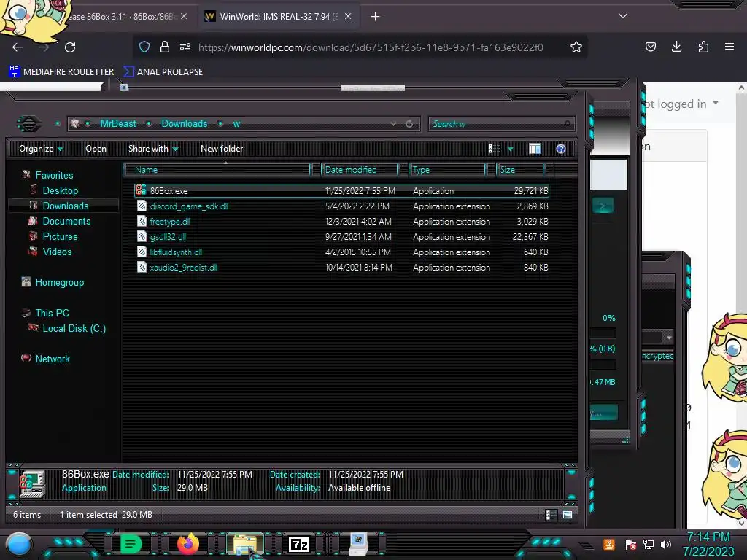Open the Share with menu
747x560 pixels.
[153, 149]
